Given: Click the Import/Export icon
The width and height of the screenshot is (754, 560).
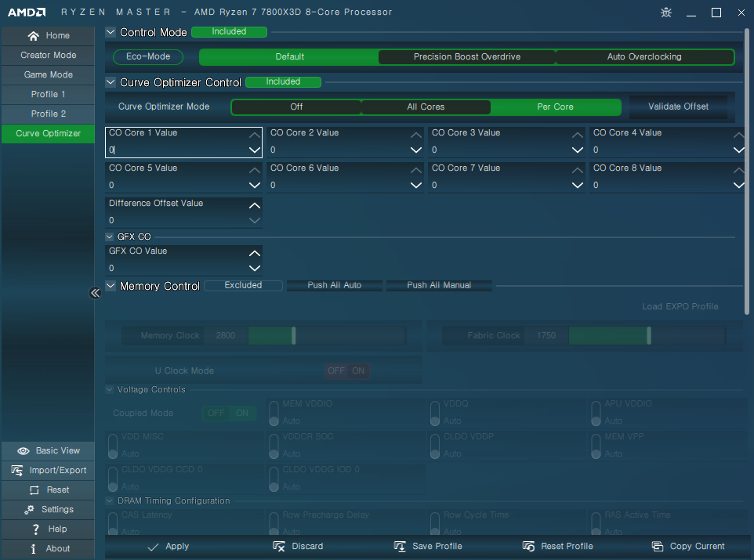Looking at the screenshot, I should (x=17, y=470).
